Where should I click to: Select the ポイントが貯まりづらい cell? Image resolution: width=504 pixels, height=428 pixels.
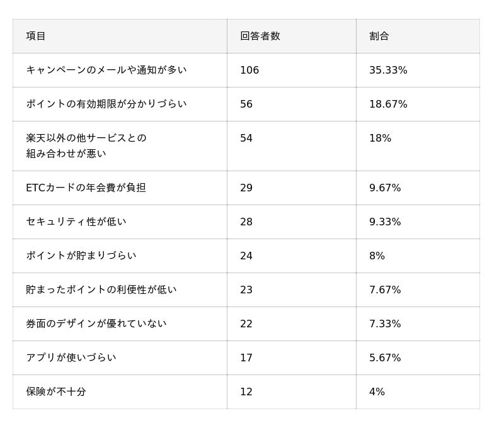(x=81, y=256)
